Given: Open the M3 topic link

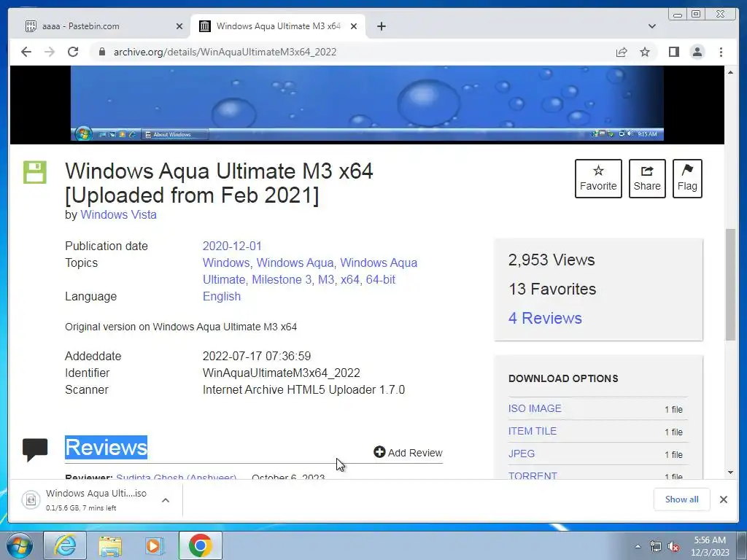Looking at the screenshot, I should click(x=326, y=279).
